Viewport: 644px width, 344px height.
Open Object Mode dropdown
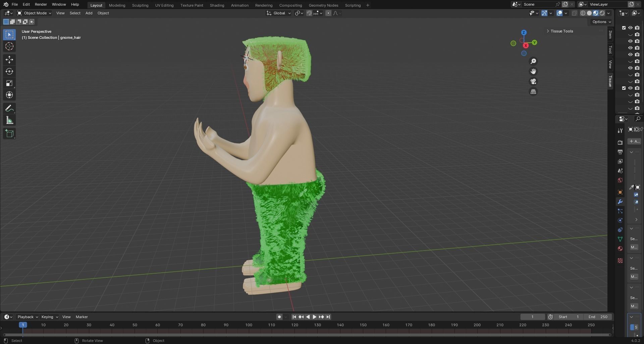point(34,13)
